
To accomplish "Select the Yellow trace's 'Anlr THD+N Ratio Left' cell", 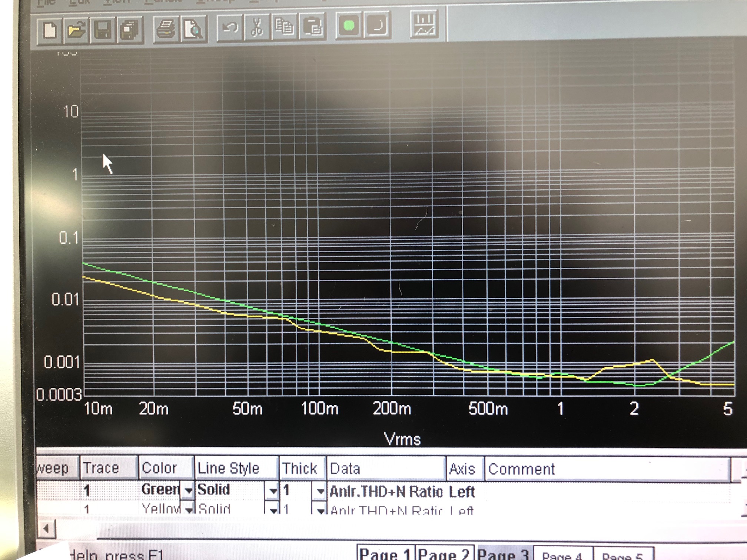I will (x=402, y=510).
